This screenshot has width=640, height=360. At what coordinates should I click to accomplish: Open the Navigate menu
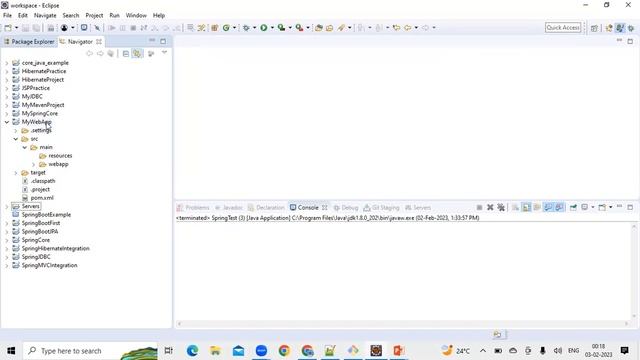click(45, 15)
